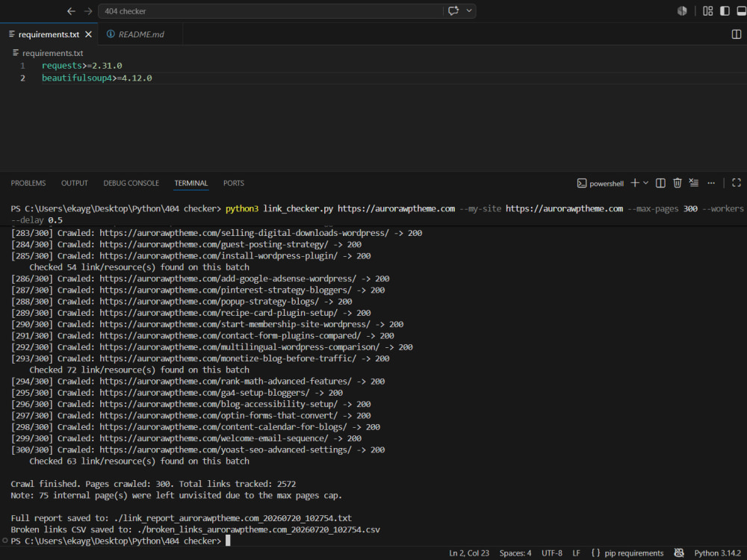Click the Copilot icon in the status bar
This screenshot has width=747, height=560.
coord(679,553)
